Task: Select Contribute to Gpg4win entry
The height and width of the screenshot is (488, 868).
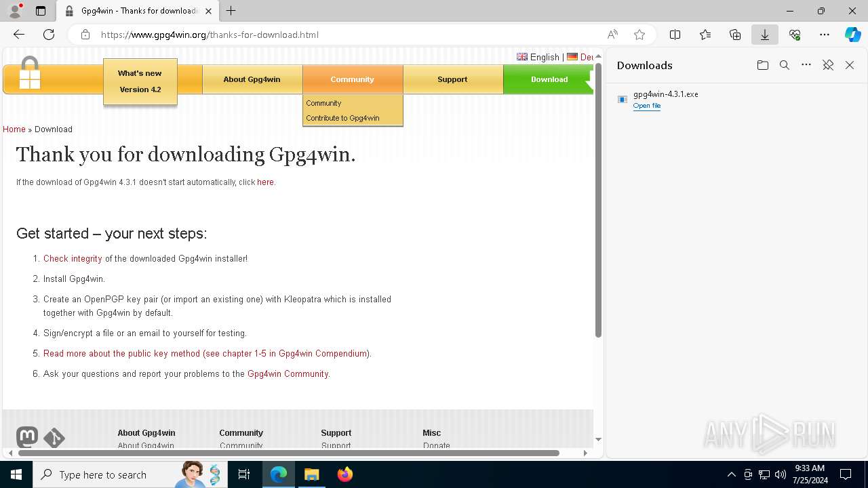Action: [x=342, y=118]
